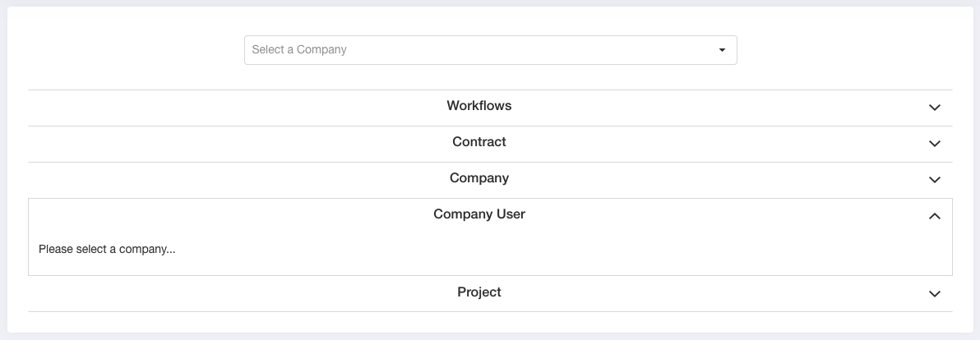The image size is (980, 340).
Task: Click the Contract heading text
Action: (478, 142)
